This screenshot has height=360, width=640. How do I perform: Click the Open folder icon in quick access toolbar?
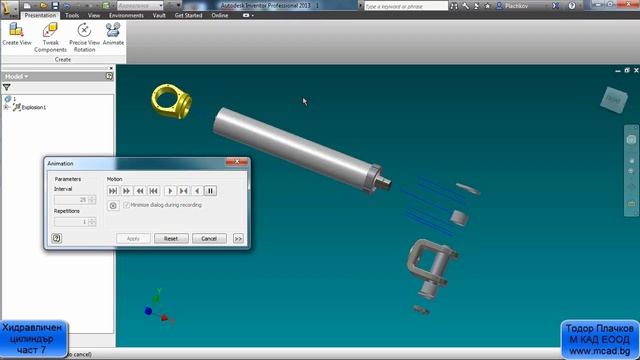click(43, 6)
